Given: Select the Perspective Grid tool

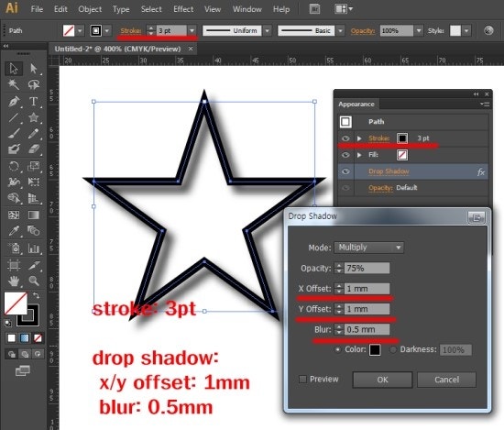Looking at the screenshot, I should [x=33, y=198].
